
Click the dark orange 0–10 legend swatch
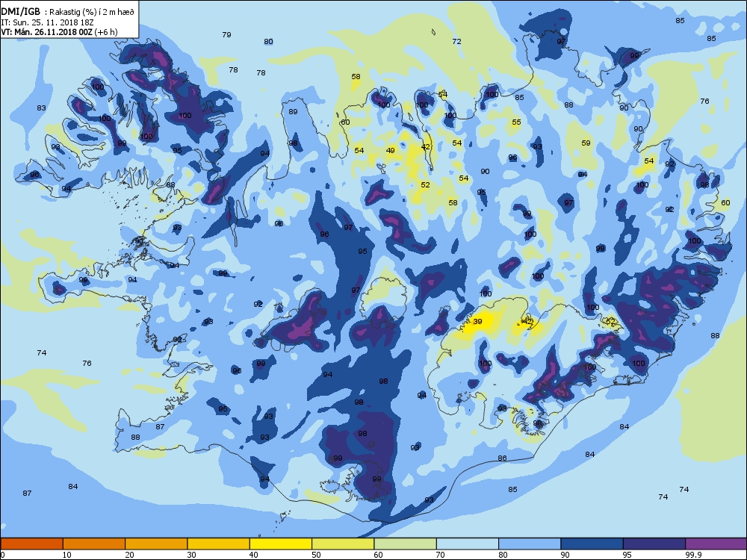pos(31,544)
